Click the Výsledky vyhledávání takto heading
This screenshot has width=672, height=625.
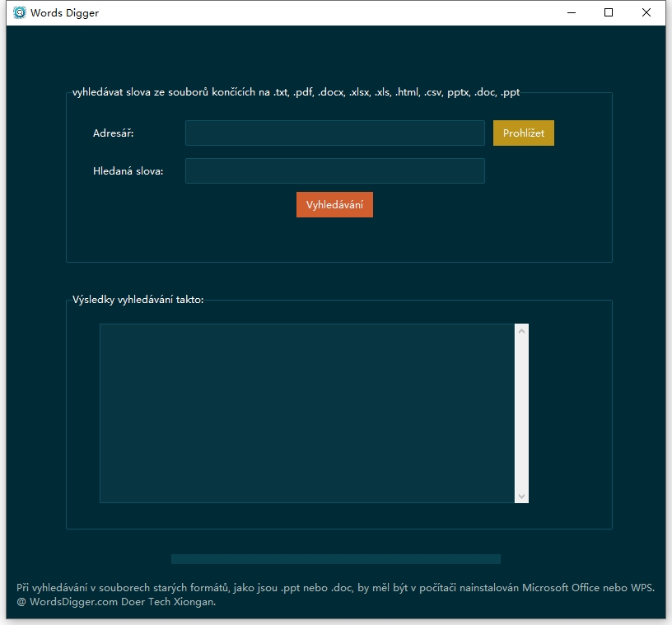[138, 300]
